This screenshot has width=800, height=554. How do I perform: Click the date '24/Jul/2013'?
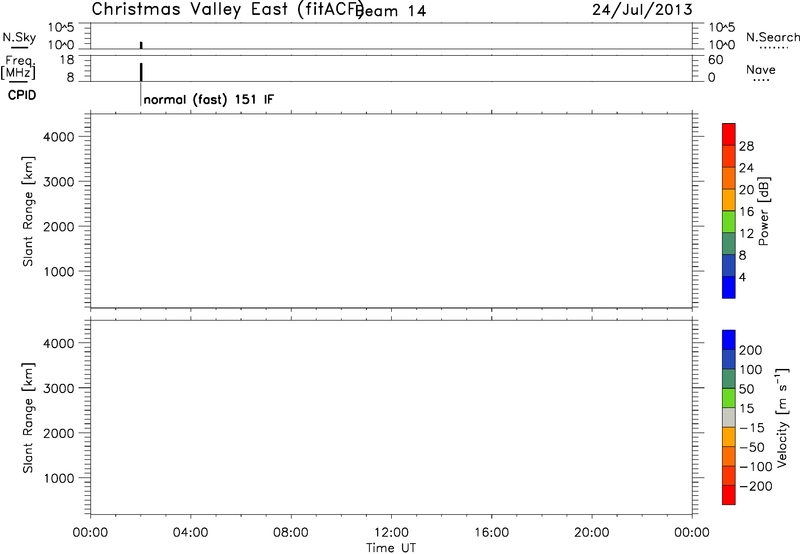[x=642, y=10]
